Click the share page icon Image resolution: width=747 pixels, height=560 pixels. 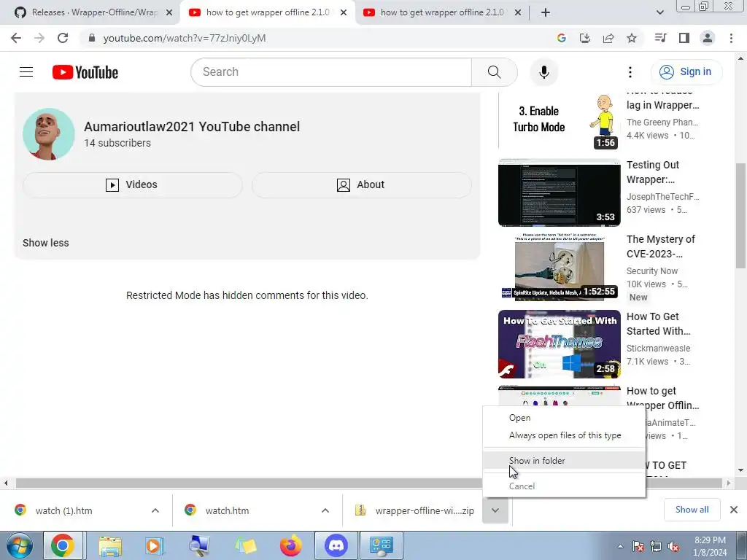point(608,38)
